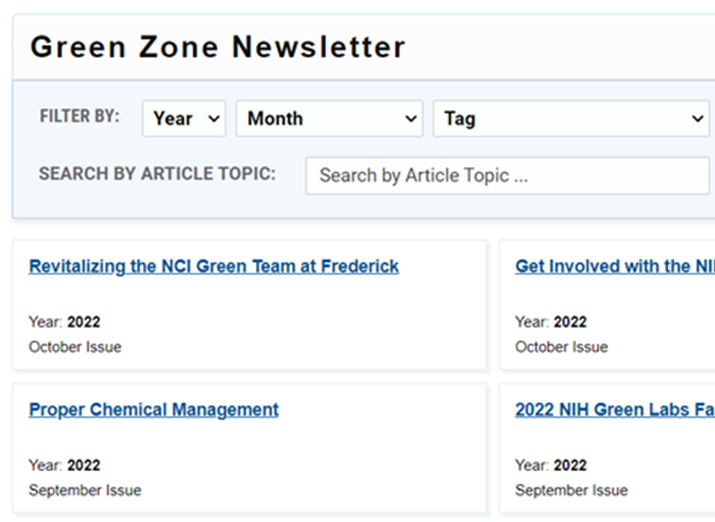Open the Month filter dropdown
The width and height of the screenshot is (715, 522).
(x=329, y=119)
